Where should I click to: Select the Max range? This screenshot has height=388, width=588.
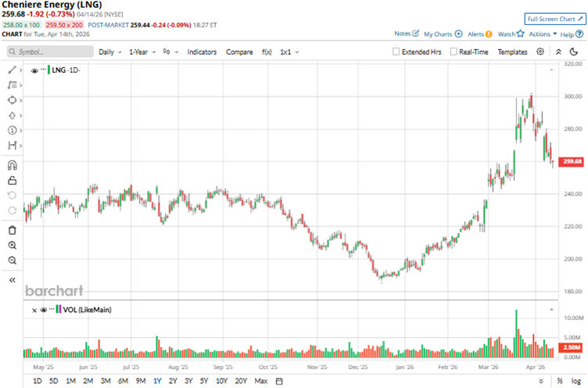pos(261,381)
